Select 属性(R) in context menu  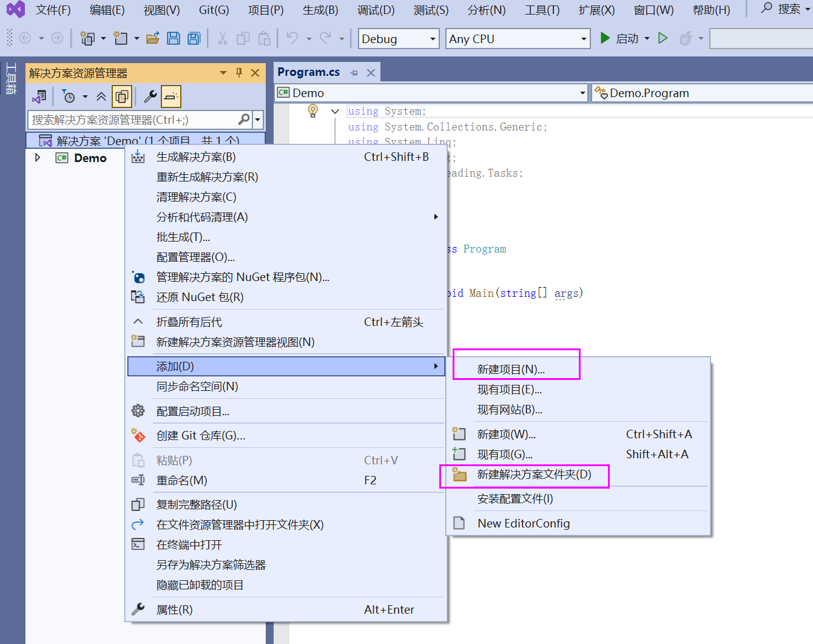(286, 609)
